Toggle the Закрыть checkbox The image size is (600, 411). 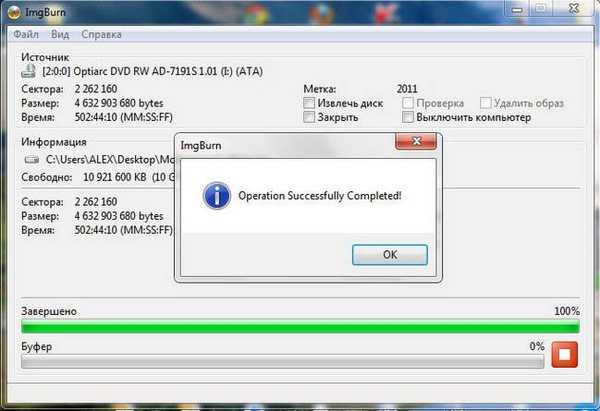(309, 117)
